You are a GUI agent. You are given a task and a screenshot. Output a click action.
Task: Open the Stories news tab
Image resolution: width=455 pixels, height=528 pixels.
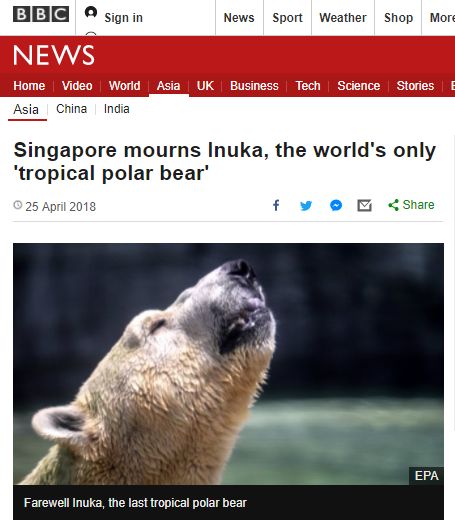point(415,86)
